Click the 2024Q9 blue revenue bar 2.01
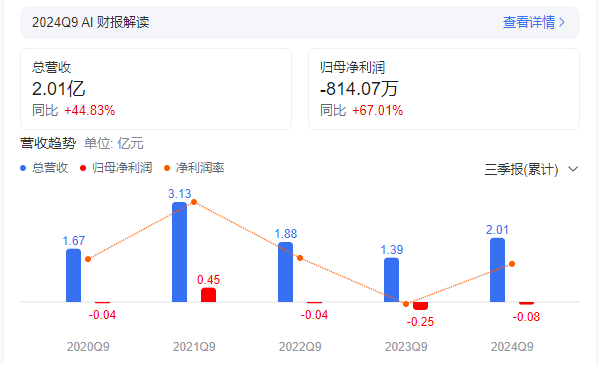599x365 pixels. (497, 270)
